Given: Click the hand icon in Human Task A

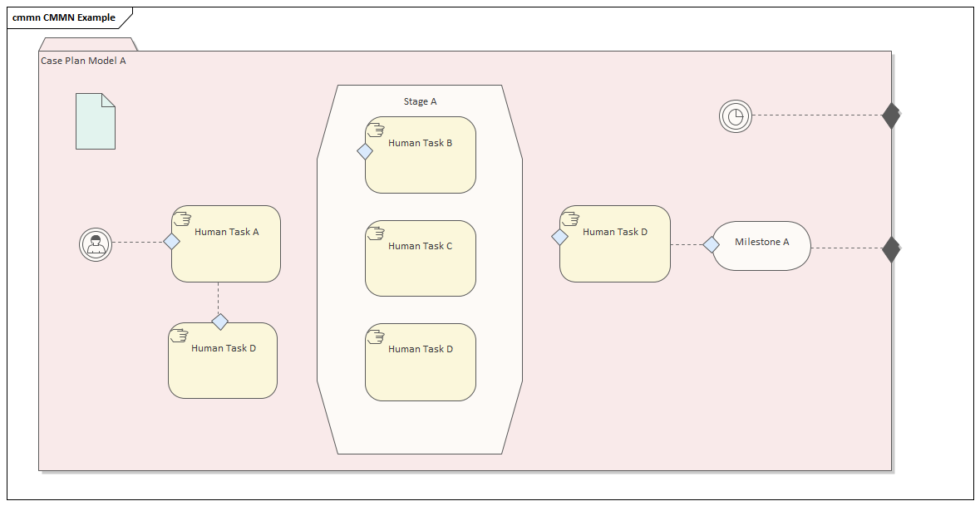Looking at the screenshot, I should click(x=181, y=219).
